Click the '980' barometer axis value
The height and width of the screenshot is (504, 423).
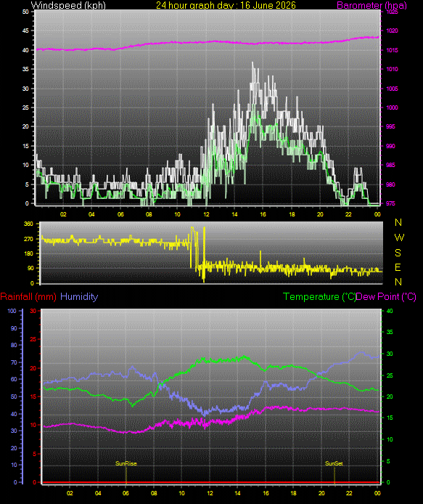pos(390,184)
